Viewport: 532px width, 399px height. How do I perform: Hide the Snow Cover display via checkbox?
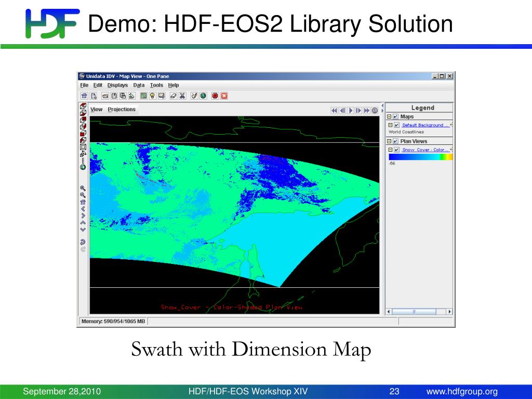coord(397,150)
